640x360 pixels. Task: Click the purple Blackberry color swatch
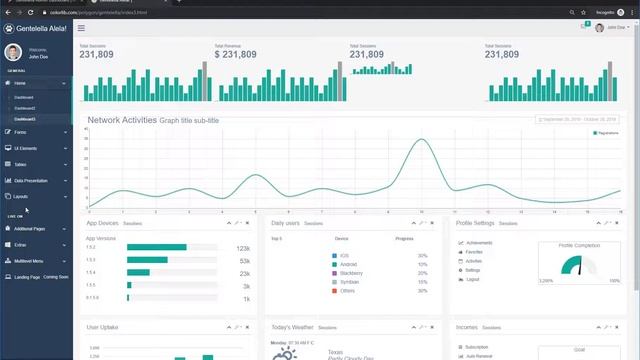(x=334, y=273)
